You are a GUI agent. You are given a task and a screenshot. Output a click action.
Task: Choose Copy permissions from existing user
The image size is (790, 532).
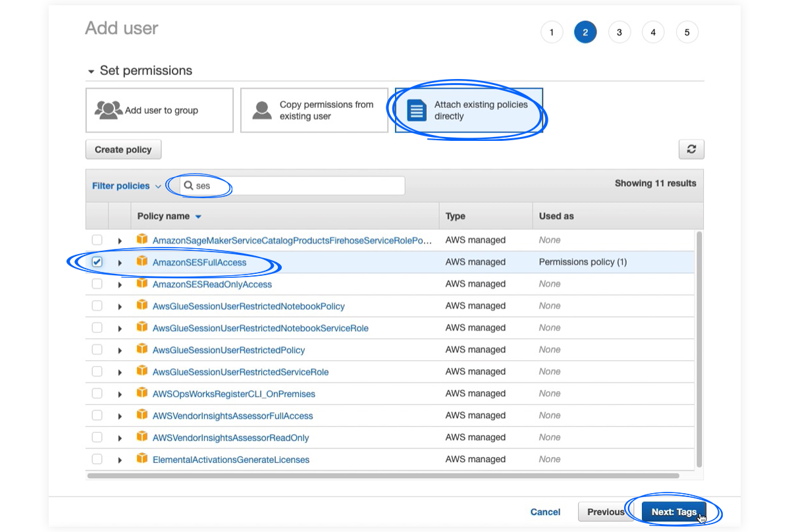(314, 110)
